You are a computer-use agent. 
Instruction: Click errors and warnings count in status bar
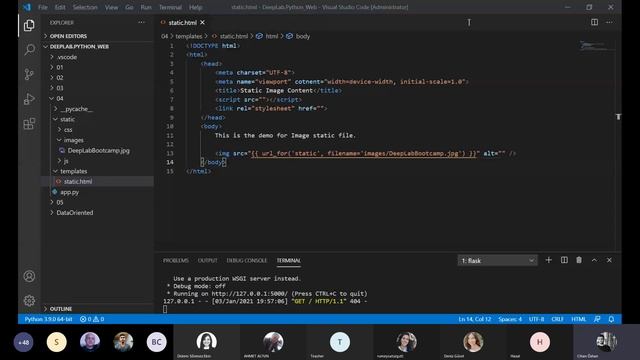(92, 319)
